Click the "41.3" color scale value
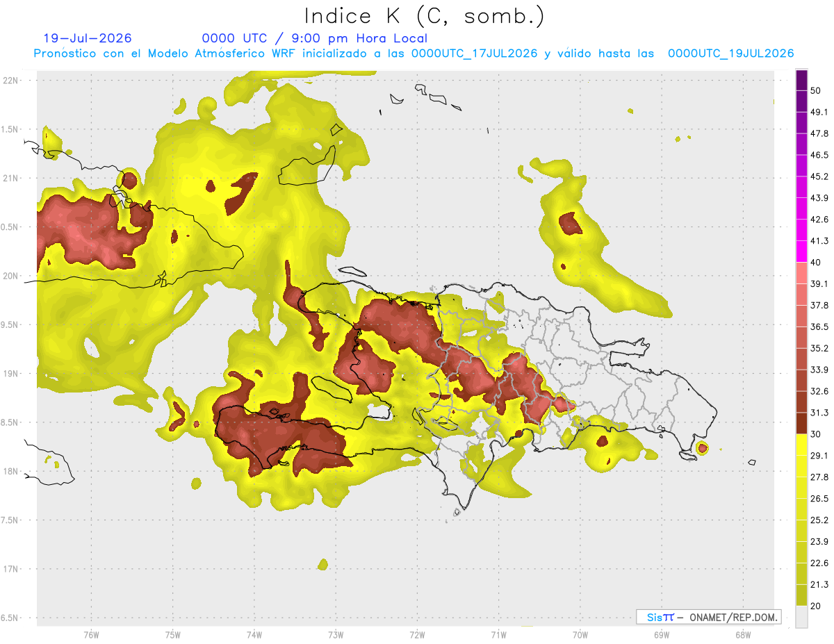 (819, 241)
